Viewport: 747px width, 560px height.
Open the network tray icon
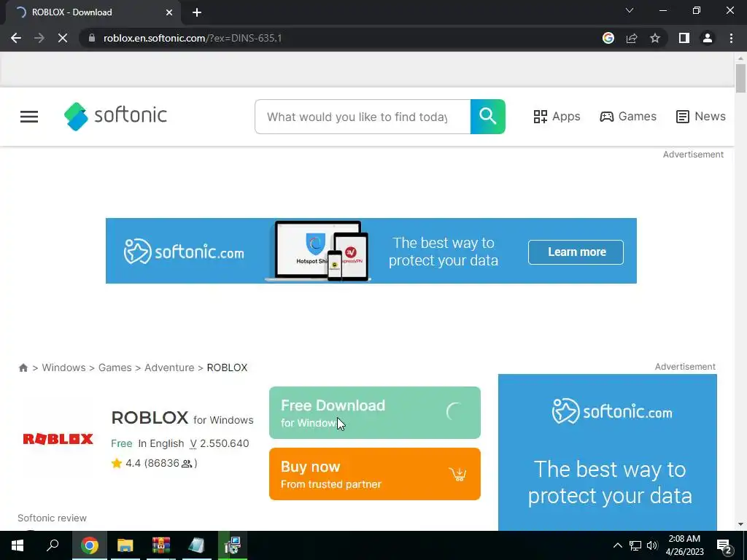(x=635, y=545)
